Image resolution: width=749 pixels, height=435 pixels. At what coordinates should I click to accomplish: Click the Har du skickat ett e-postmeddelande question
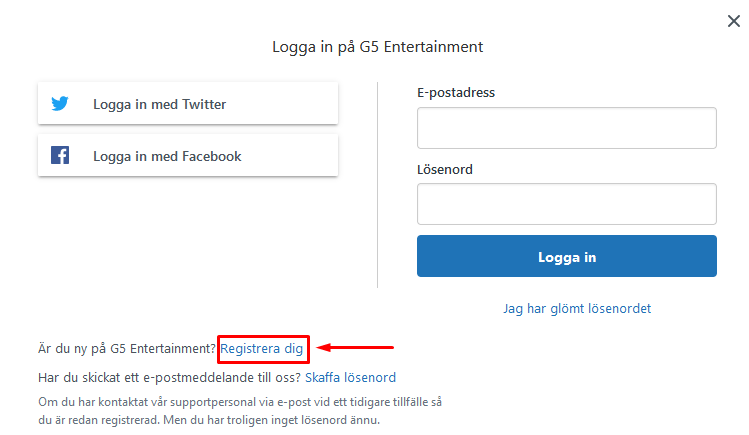coord(170,378)
